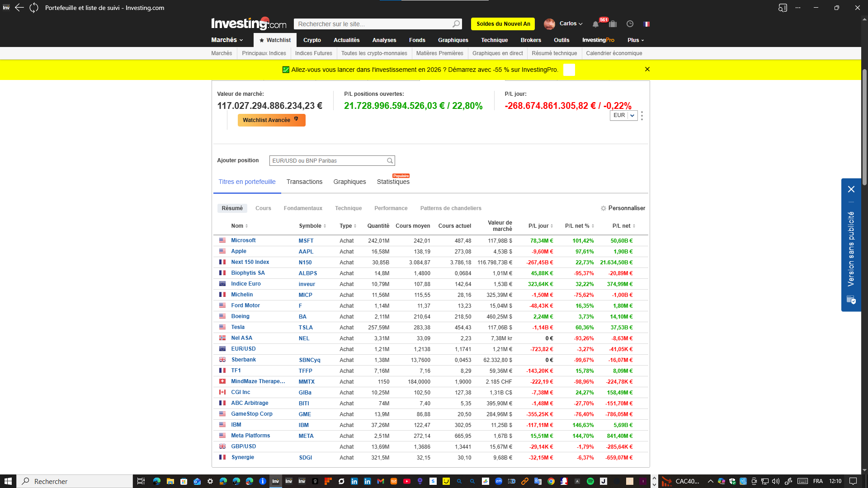The width and height of the screenshot is (868, 488).
Task: Open the volume control in system tray
Action: pos(776,481)
